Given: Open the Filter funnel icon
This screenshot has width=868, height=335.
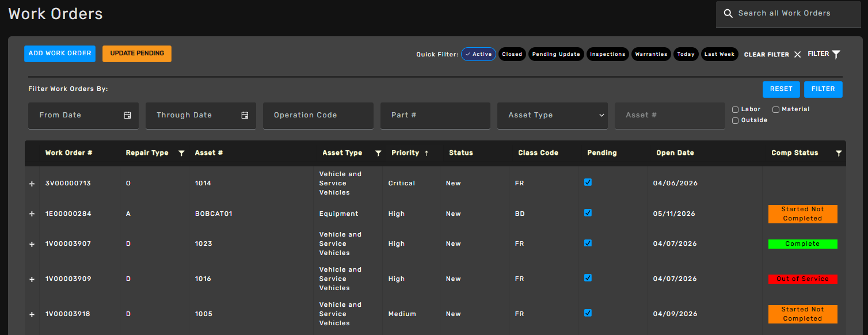Looking at the screenshot, I should click(x=836, y=54).
